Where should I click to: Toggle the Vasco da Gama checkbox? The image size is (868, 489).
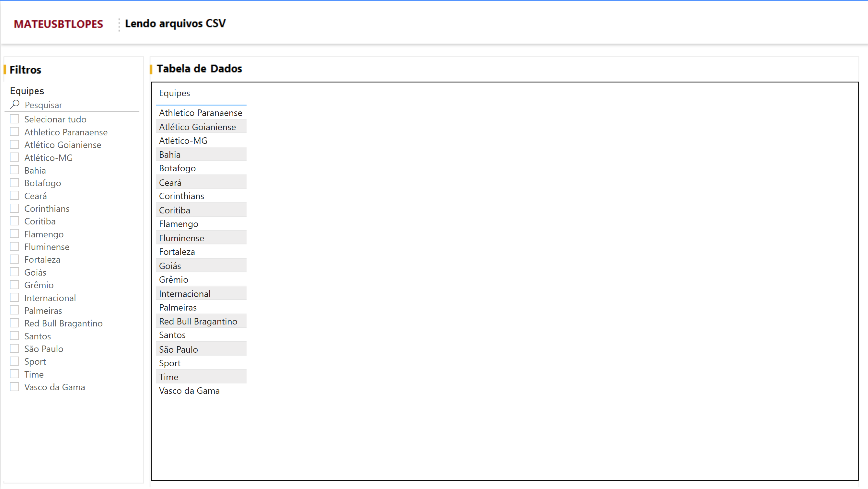pyautogui.click(x=15, y=387)
